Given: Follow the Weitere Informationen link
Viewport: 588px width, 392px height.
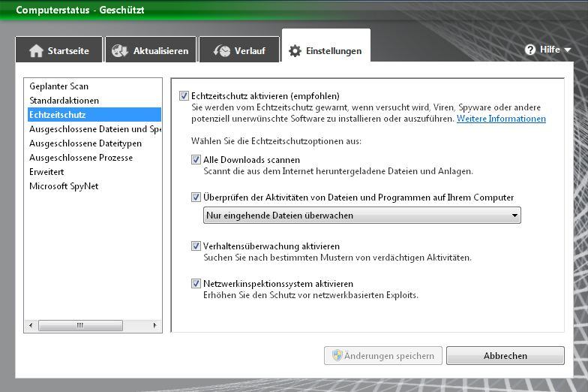Looking at the screenshot, I should [501, 119].
